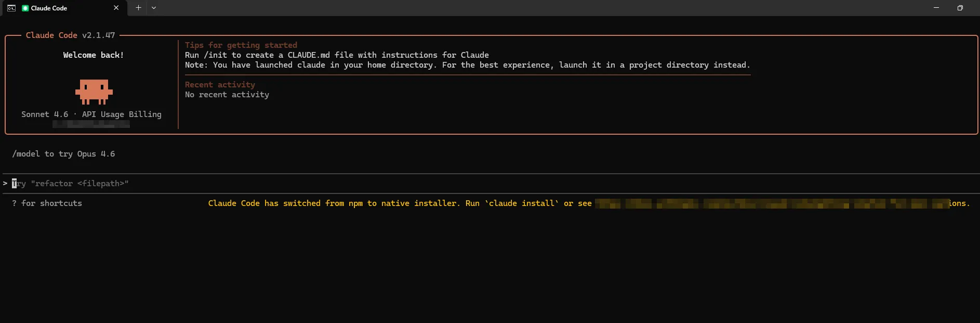Image resolution: width=980 pixels, height=323 pixels.
Task: Click the "Run /init" instruction line
Action: coord(337,55)
